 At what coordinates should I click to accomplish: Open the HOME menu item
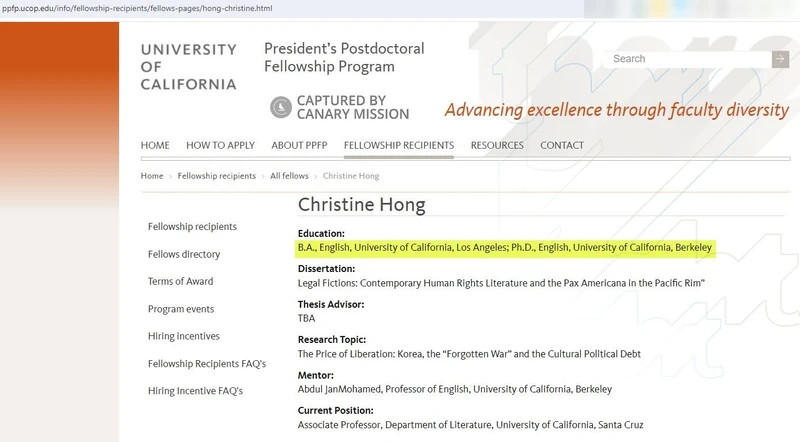click(x=155, y=145)
